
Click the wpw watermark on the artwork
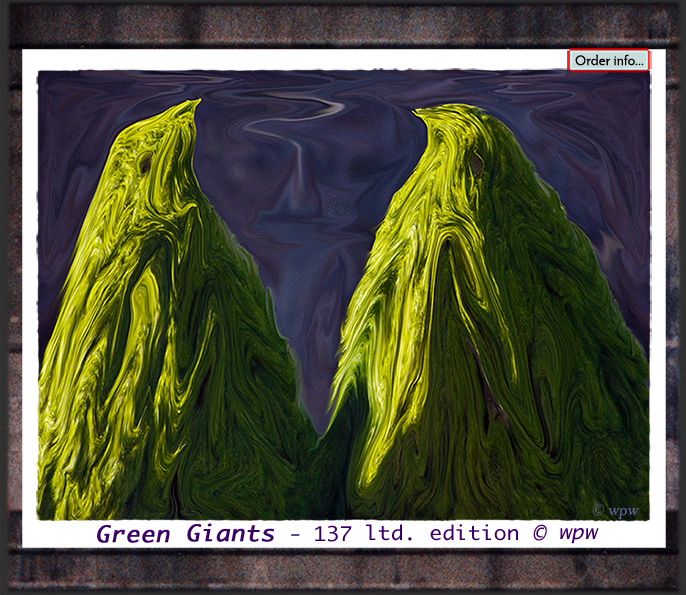(x=613, y=508)
